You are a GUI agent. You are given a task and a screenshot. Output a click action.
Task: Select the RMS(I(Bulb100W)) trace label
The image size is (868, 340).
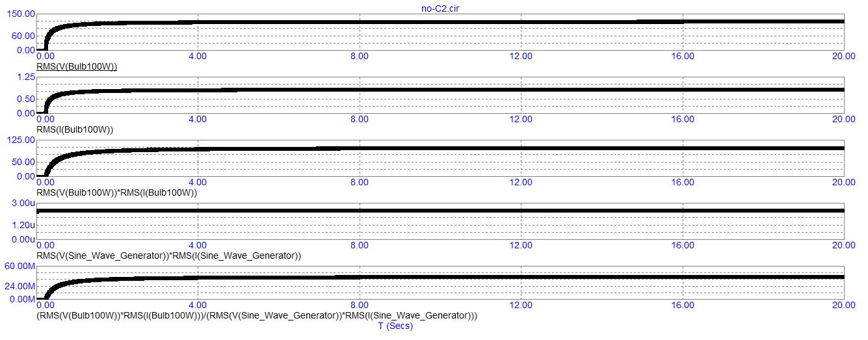75,129
